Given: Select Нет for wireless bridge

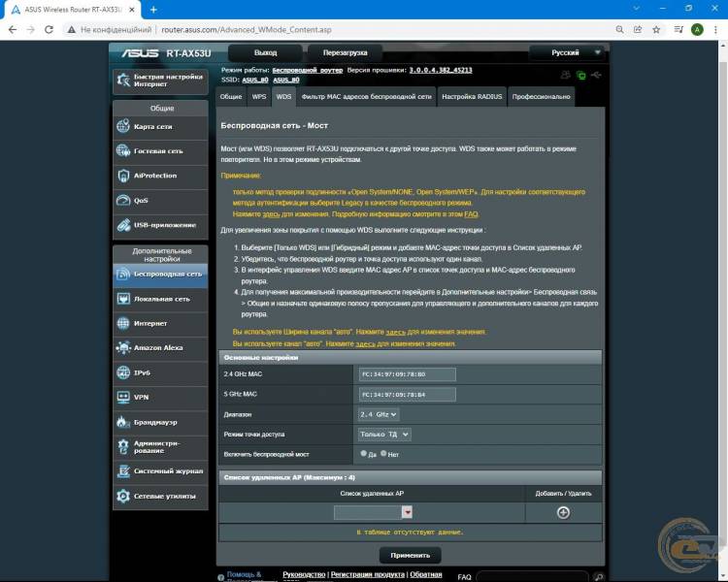Looking at the screenshot, I should pyautogui.click(x=383, y=453).
